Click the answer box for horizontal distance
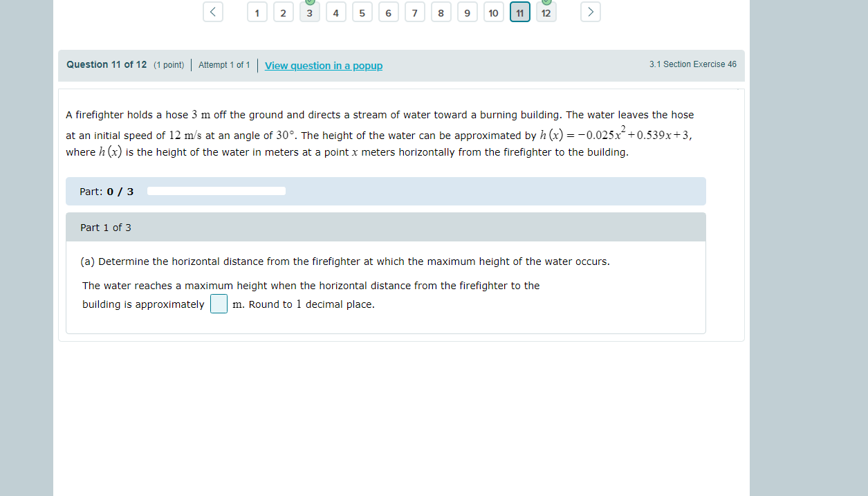Screen dimensions: 868x496 (219, 304)
